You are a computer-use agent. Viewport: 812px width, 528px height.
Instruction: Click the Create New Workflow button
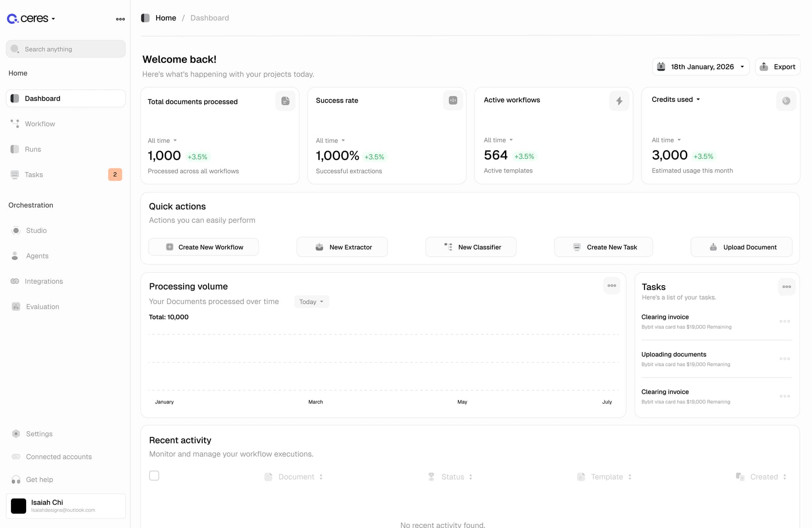[203, 247]
